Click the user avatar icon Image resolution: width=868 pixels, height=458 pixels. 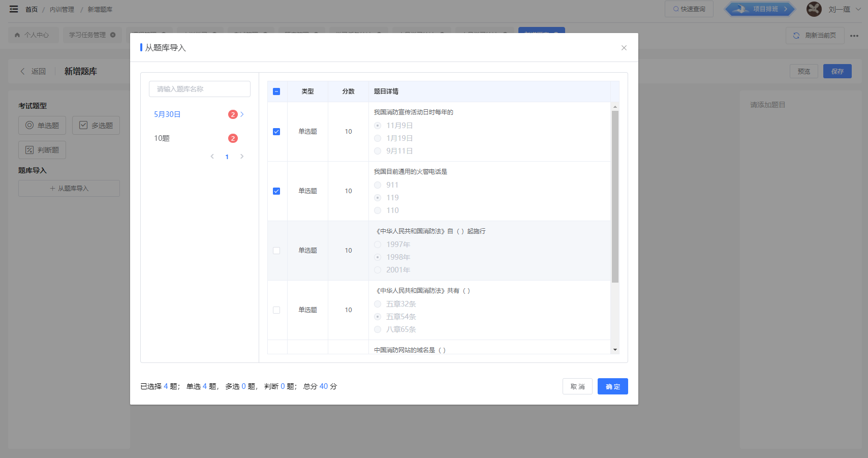pyautogui.click(x=814, y=9)
